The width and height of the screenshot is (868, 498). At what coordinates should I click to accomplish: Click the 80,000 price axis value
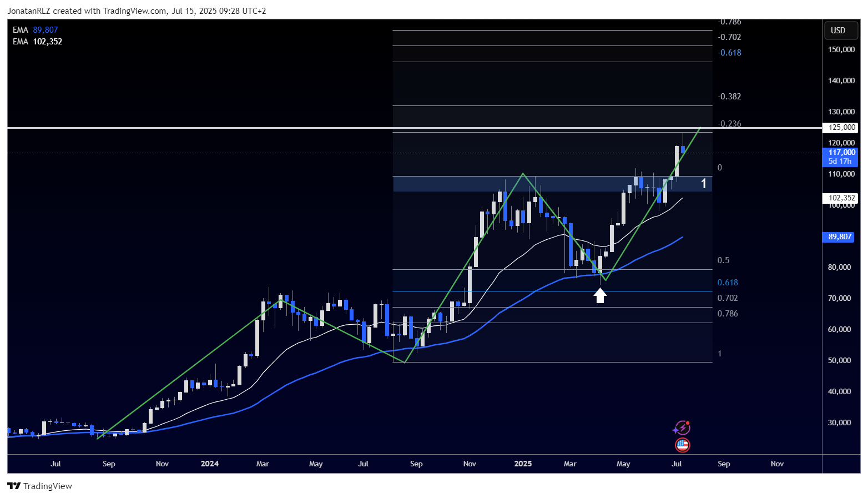[840, 267]
